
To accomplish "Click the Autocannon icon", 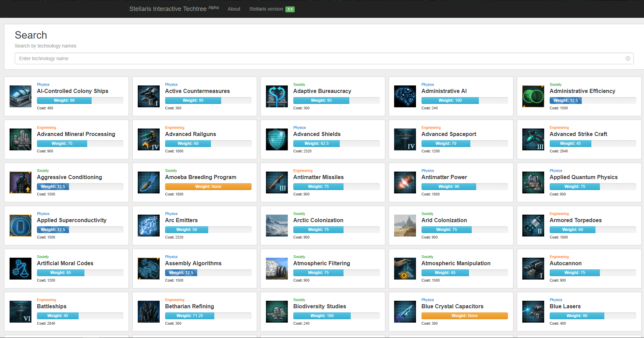I will point(533,269).
